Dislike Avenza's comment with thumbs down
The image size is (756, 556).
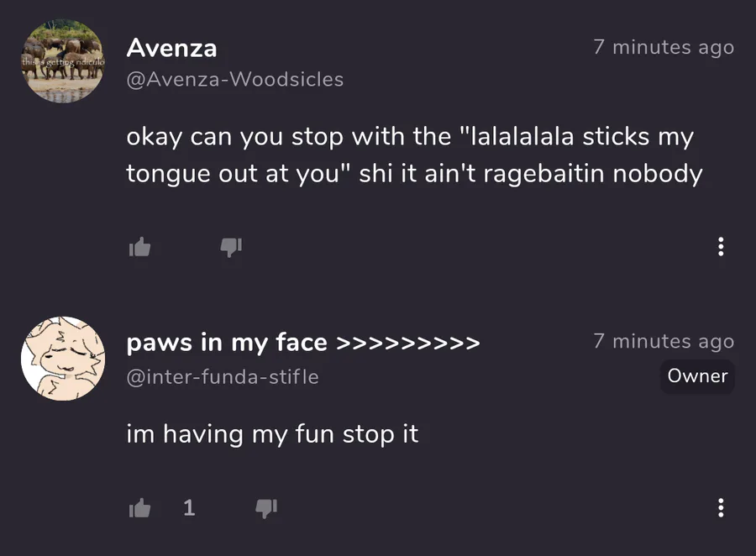click(x=231, y=247)
